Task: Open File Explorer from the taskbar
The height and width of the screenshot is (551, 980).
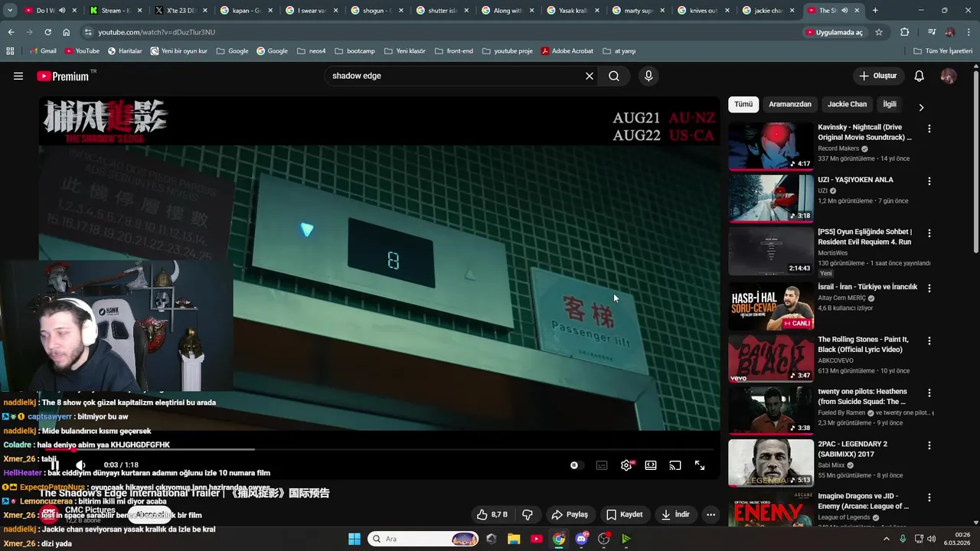Action: (x=514, y=539)
